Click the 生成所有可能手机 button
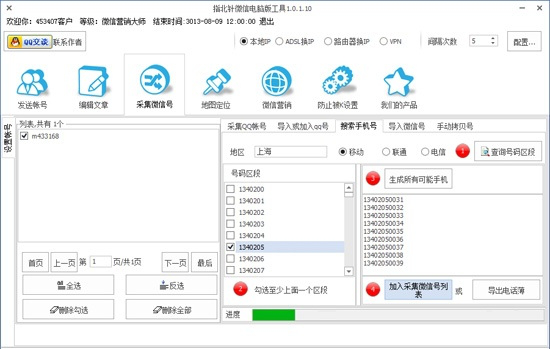Viewport: 550px width, 362px height. (x=418, y=179)
